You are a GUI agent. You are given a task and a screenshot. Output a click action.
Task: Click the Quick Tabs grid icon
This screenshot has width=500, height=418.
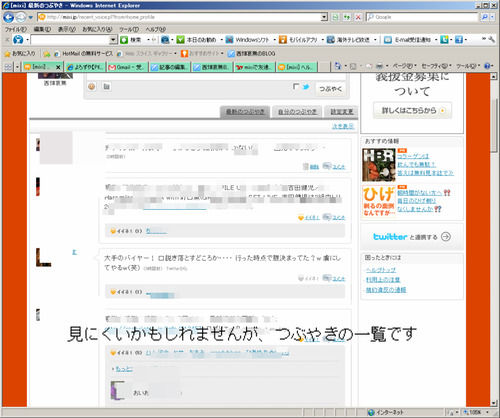click(x=8, y=67)
